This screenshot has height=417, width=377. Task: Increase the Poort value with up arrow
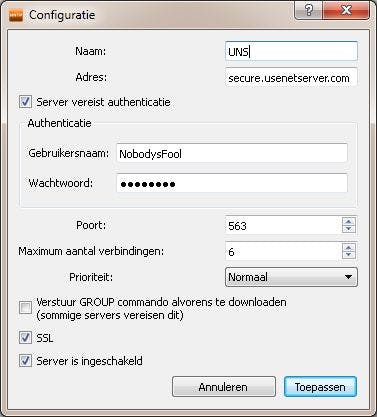coord(349,221)
